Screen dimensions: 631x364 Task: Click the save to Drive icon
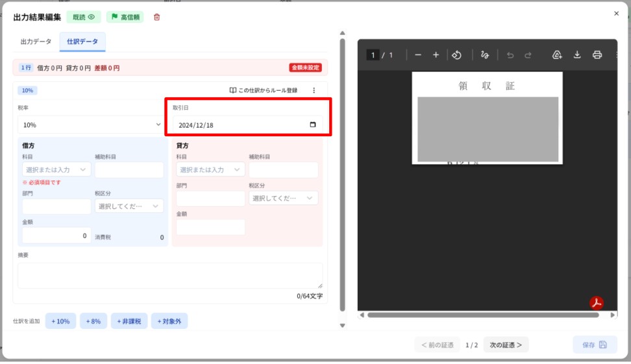[557, 55]
